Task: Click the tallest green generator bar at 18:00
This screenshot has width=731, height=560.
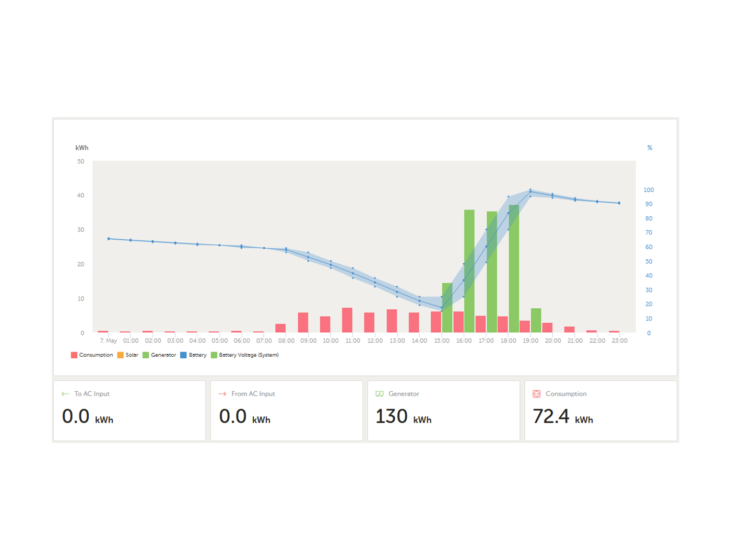Action: (x=514, y=269)
